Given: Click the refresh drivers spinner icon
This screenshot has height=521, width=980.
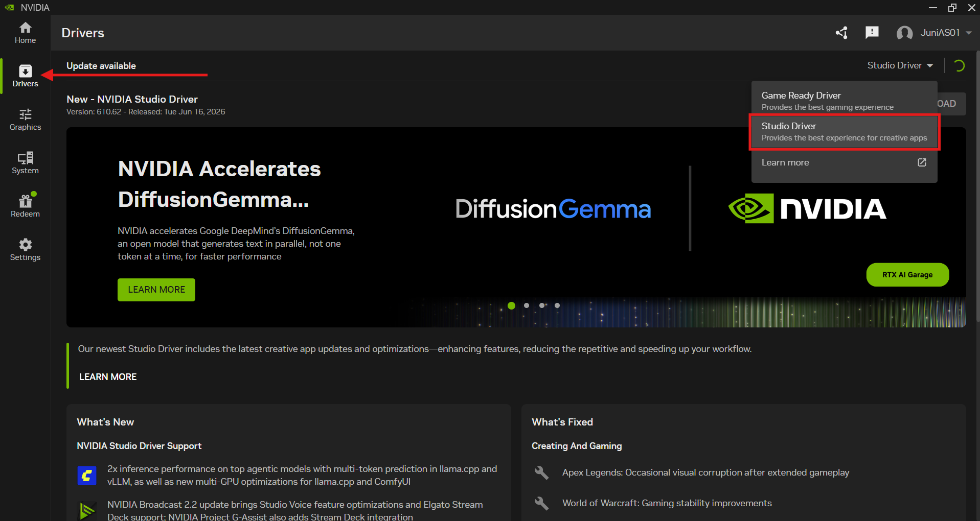Looking at the screenshot, I should coord(959,65).
